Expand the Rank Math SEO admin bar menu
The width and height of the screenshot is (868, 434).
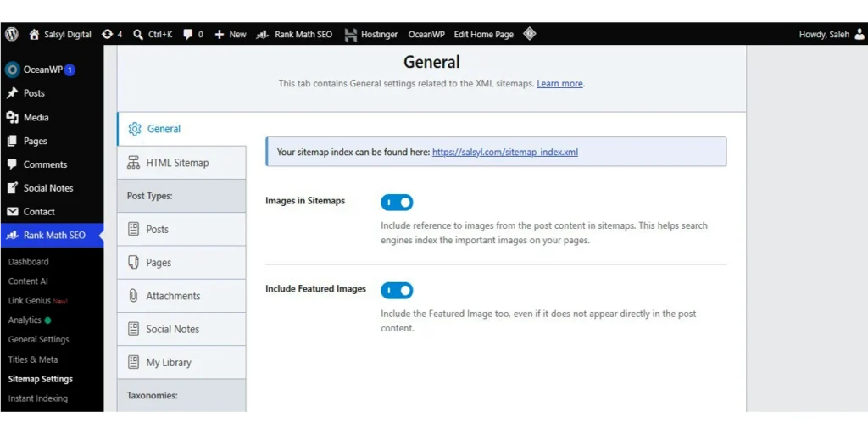(294, 34)
